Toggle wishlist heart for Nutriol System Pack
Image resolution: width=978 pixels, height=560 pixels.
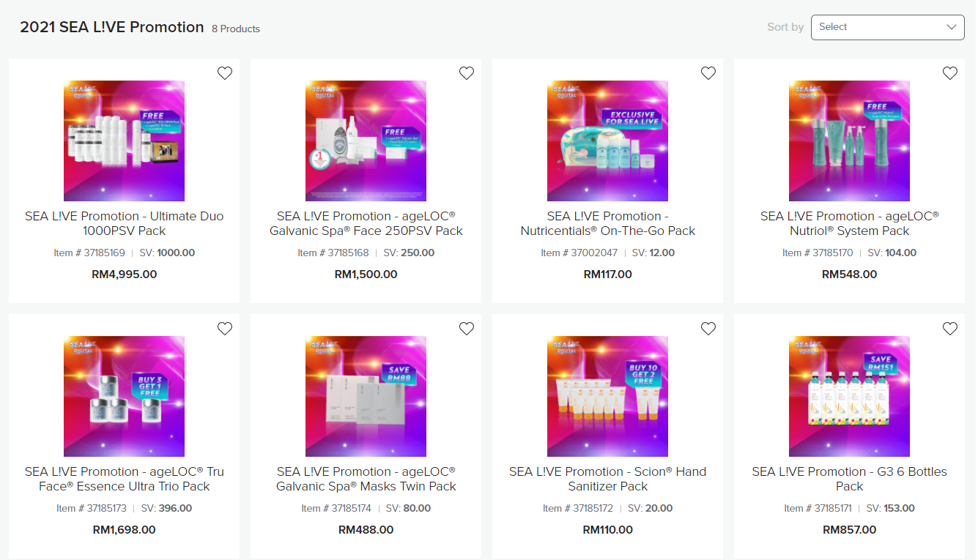click(x=950, y=73)
